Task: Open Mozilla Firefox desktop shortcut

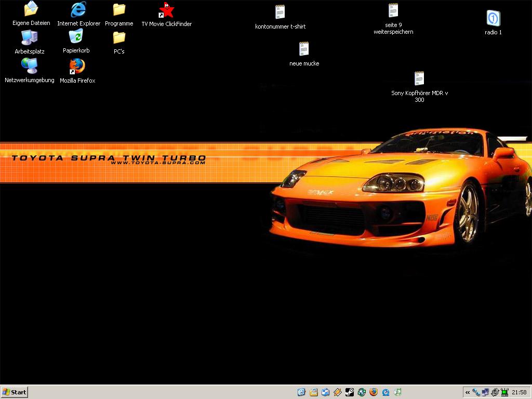Action: point(77,66)
